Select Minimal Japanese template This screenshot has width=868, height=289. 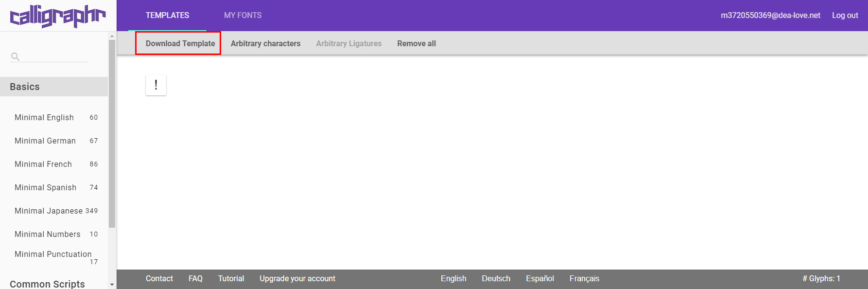(49, 211)
